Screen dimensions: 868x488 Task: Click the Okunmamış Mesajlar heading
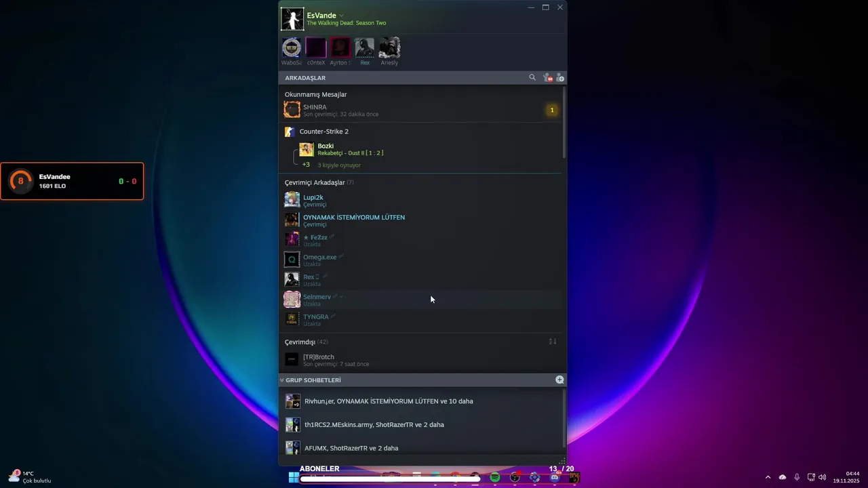(315, 94)
